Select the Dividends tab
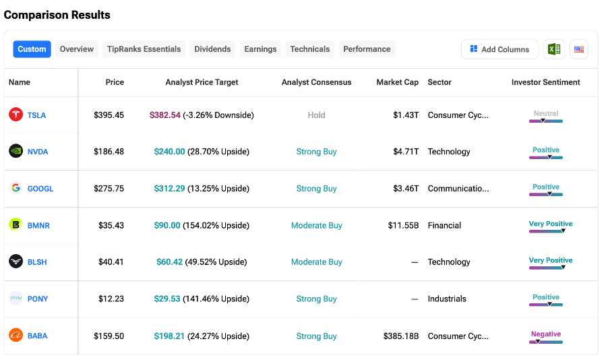This screenshot has width=608, height=364. point(212,49)
